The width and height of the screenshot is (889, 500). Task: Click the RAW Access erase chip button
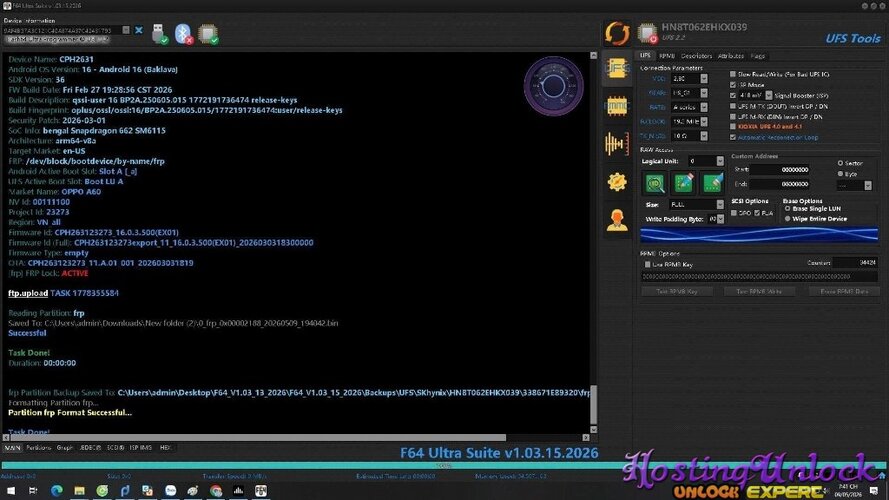click(712, 183)
